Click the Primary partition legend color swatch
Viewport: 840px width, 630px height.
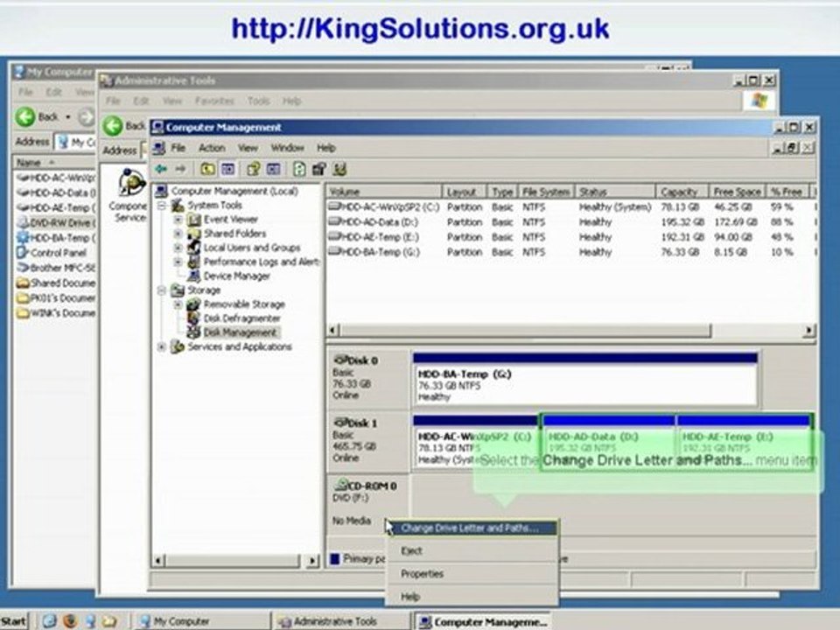335,559
